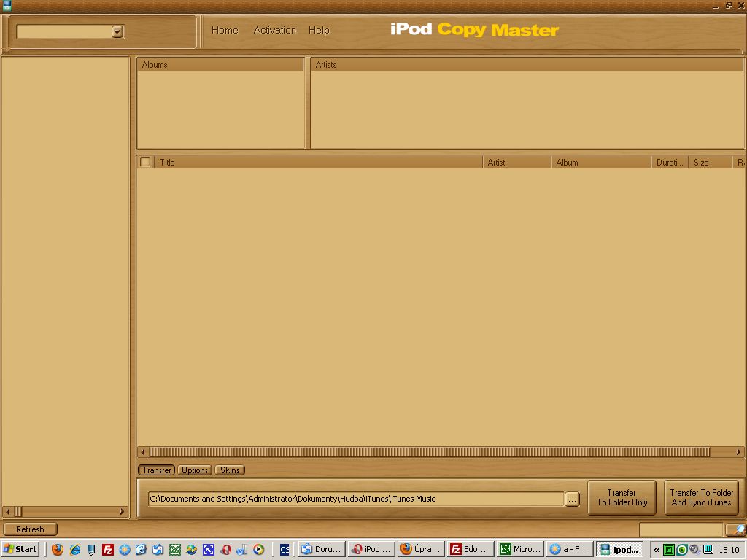Click the green square tray icon
The width and height of the screenshot is (747, 560).
[x=669, y=550]
